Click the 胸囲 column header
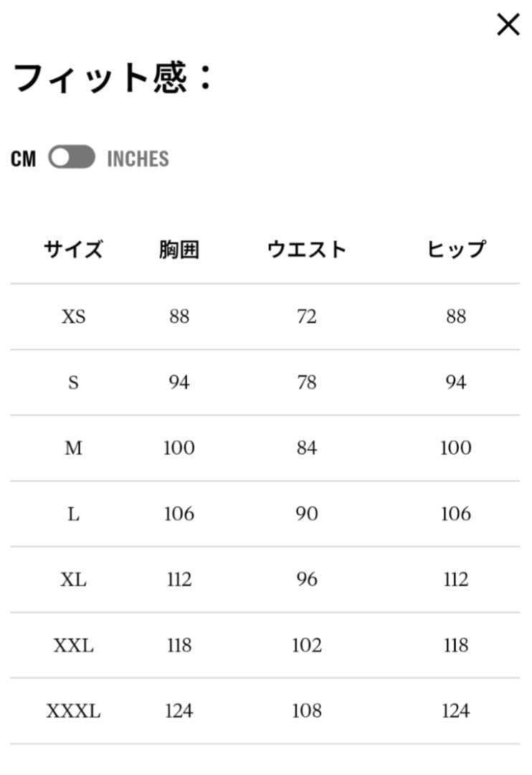This screenshot has width=532, height=775. point(177,249)
